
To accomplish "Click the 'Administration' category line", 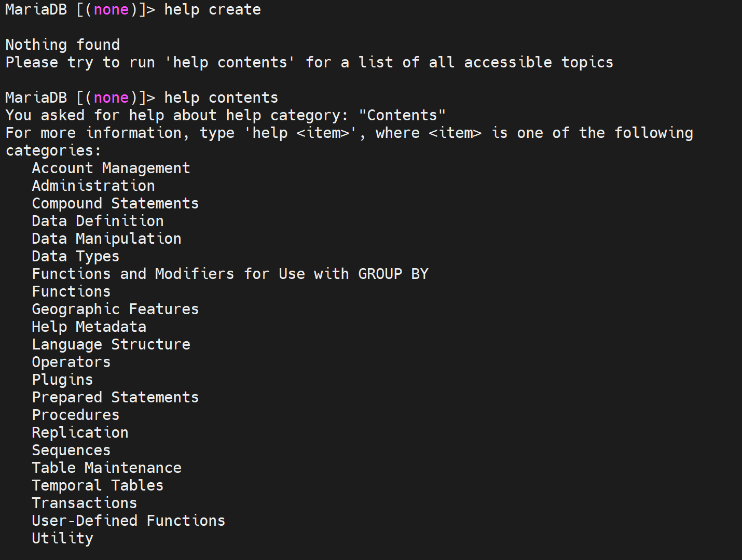I will (x=93, y=186).
